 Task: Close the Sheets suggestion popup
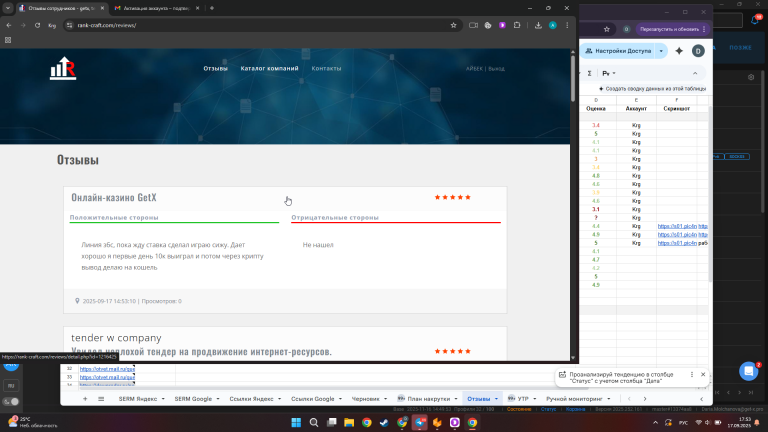[x=703, y=374]
